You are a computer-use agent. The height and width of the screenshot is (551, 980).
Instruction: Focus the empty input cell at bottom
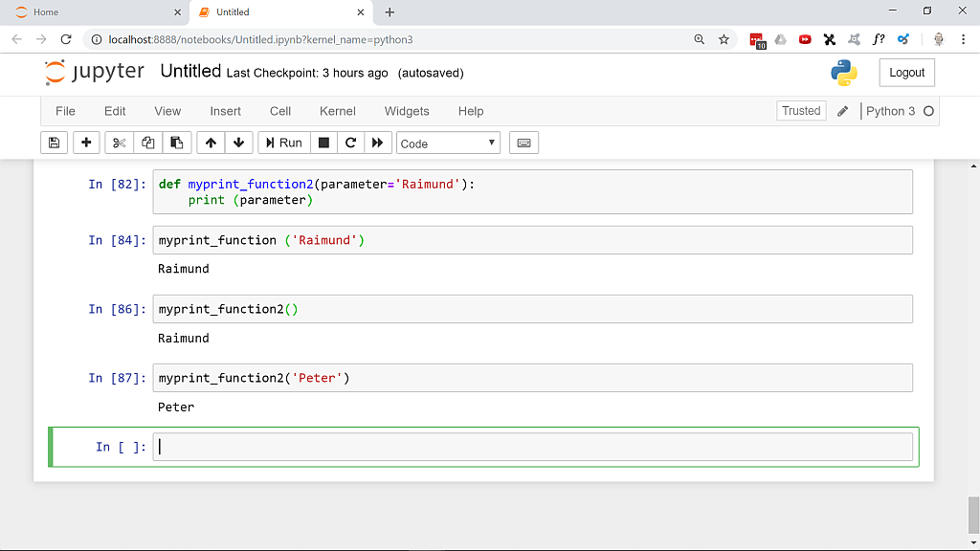(532, 447)
